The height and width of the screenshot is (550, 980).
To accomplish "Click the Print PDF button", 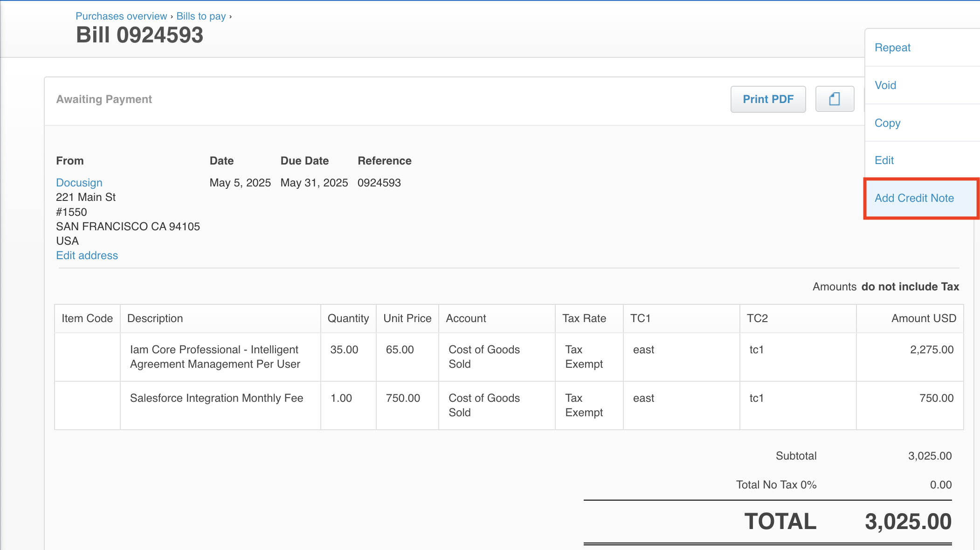I will coord(768,99).
